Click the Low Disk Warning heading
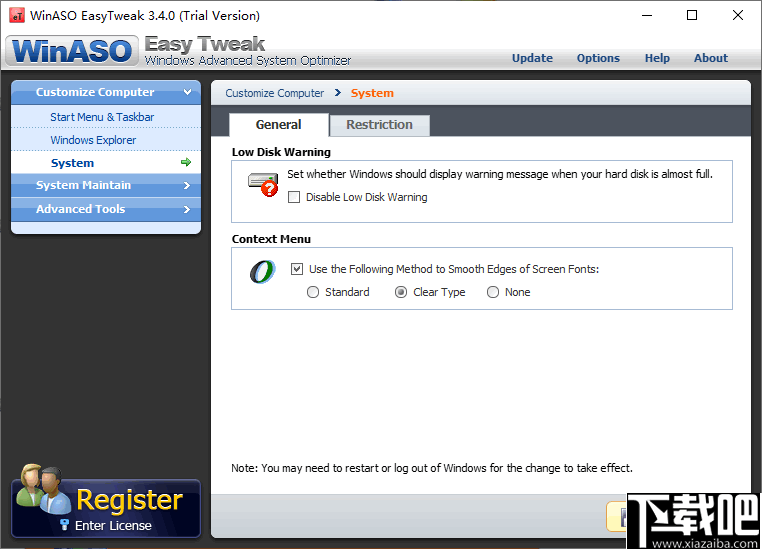The height and width of the screenshot is (549, 762). click(x=281, y=152)
